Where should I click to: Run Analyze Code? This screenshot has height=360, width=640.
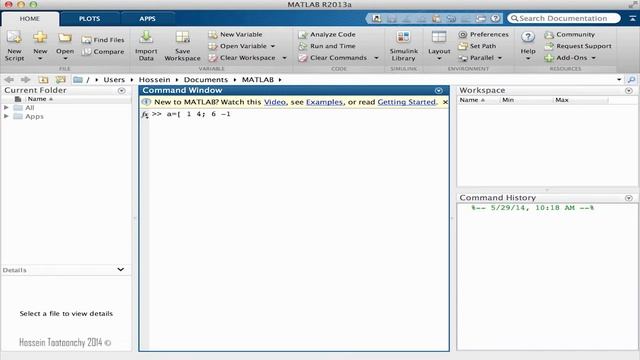point(327,34)
